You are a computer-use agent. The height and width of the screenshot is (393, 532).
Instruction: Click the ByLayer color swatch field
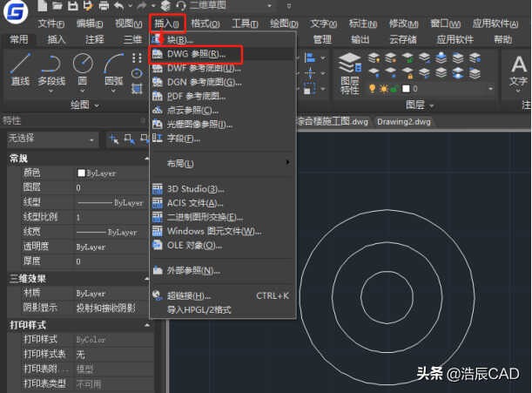(111, 173)
